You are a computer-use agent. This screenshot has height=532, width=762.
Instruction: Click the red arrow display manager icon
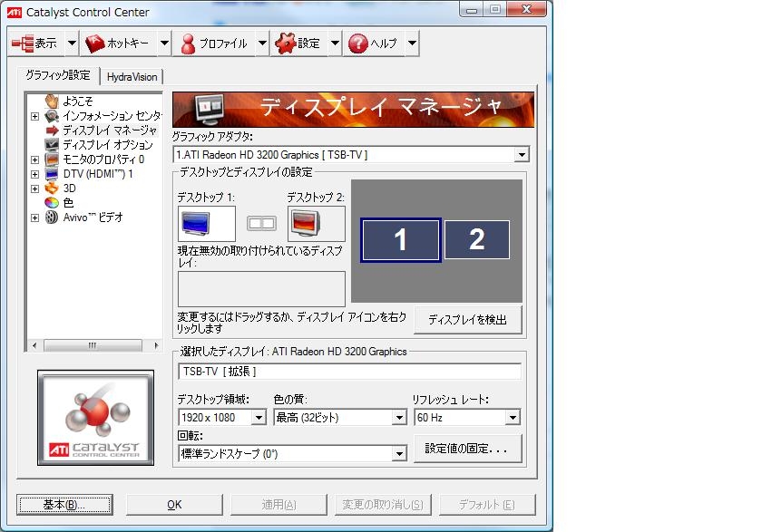click(x=52, y=131)
